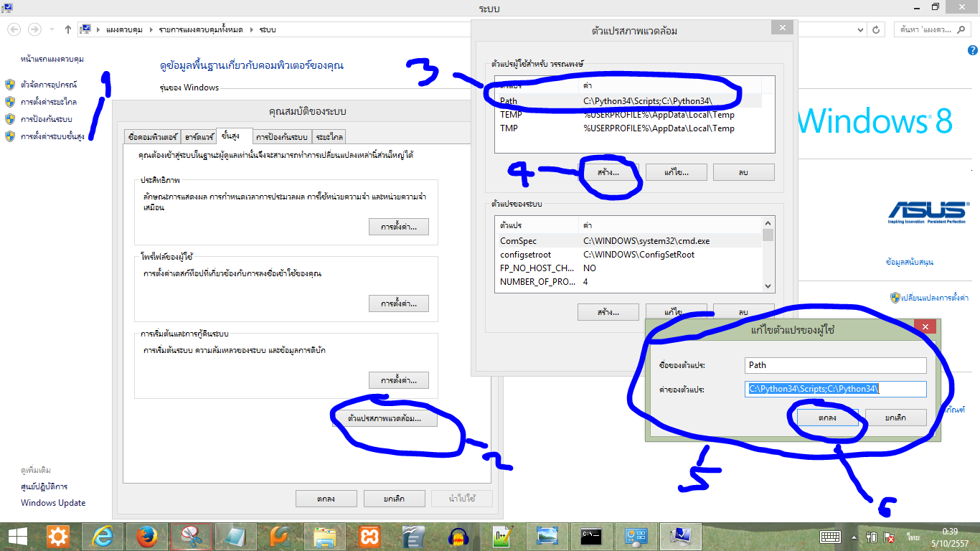This screenshot has height=551, width=980.
Task: Launch the XAMPP taskbar icon
Action: tap(369, 536)
